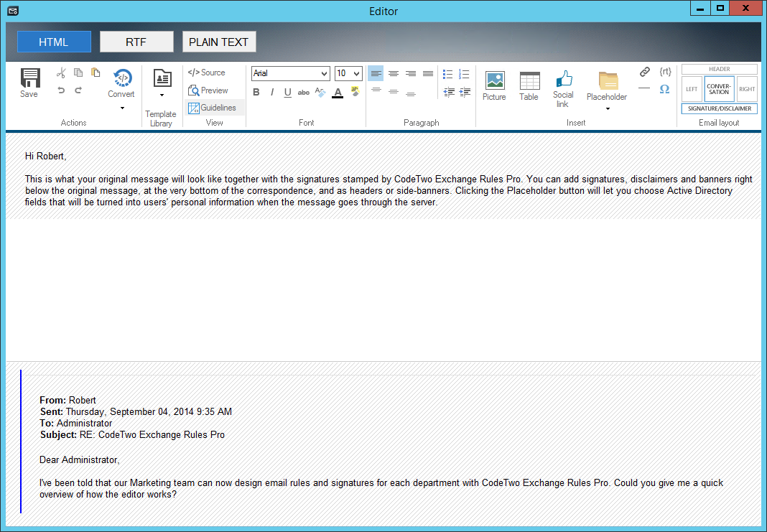
Task: Toggle left text alignment
Action: tap(376, 73)
